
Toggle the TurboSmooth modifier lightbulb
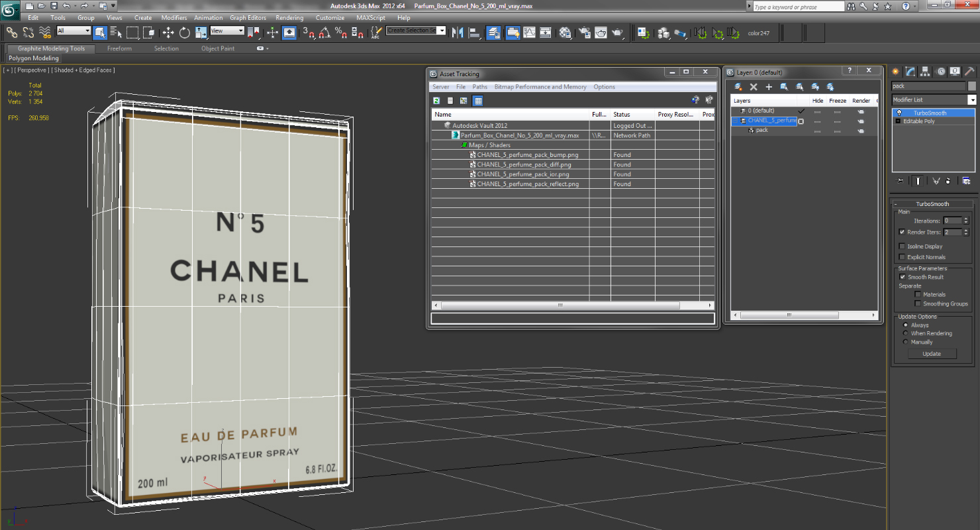click(899, 113)
